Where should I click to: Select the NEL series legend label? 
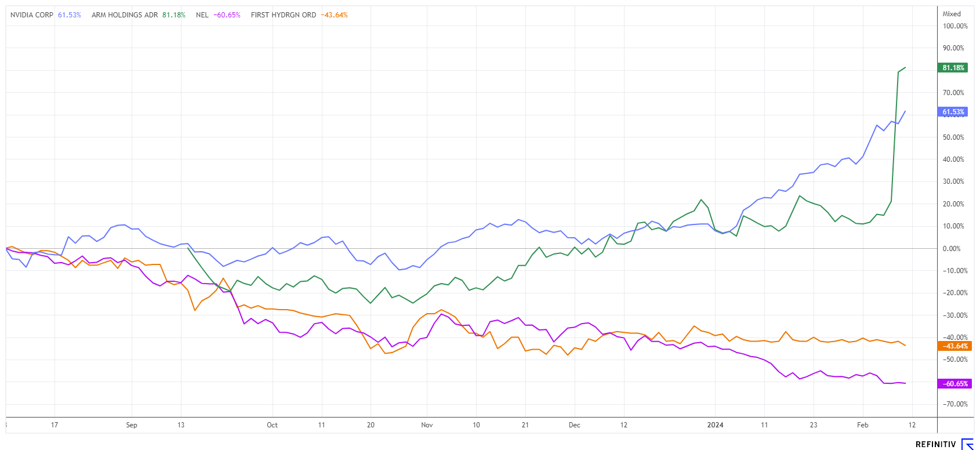[202, 15]
